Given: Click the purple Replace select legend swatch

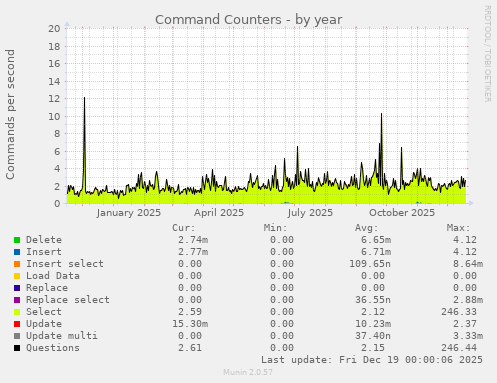Looking at the screenshot, I should pos(17,300).
